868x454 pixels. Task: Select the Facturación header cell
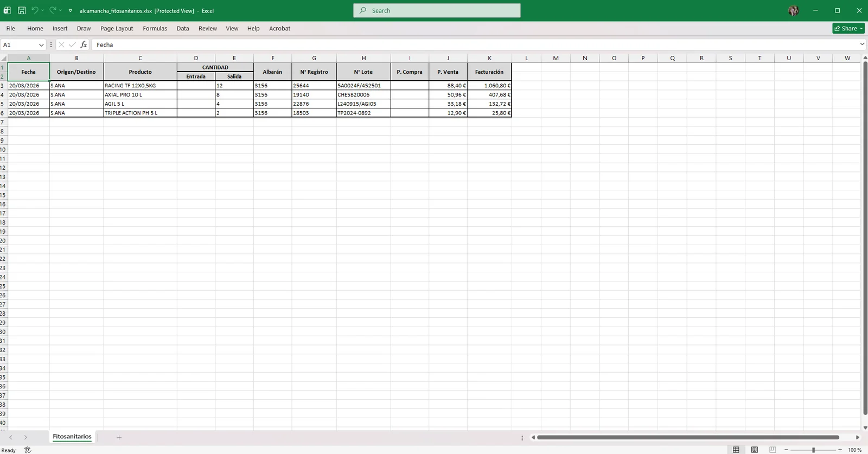489,72
